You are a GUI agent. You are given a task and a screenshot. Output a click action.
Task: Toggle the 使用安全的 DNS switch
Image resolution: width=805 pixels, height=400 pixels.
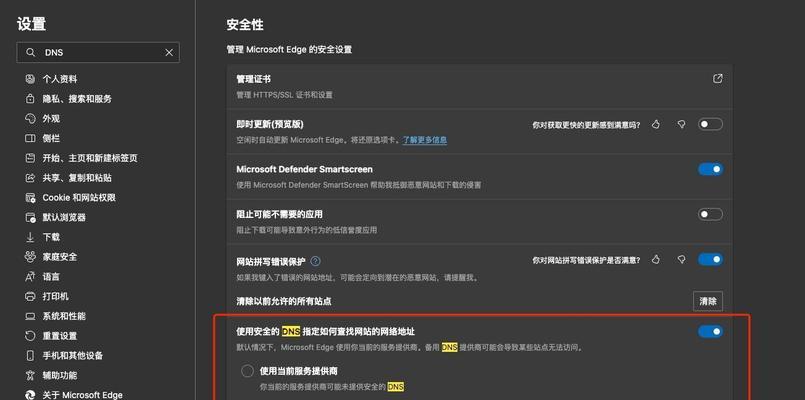point(710,331)
